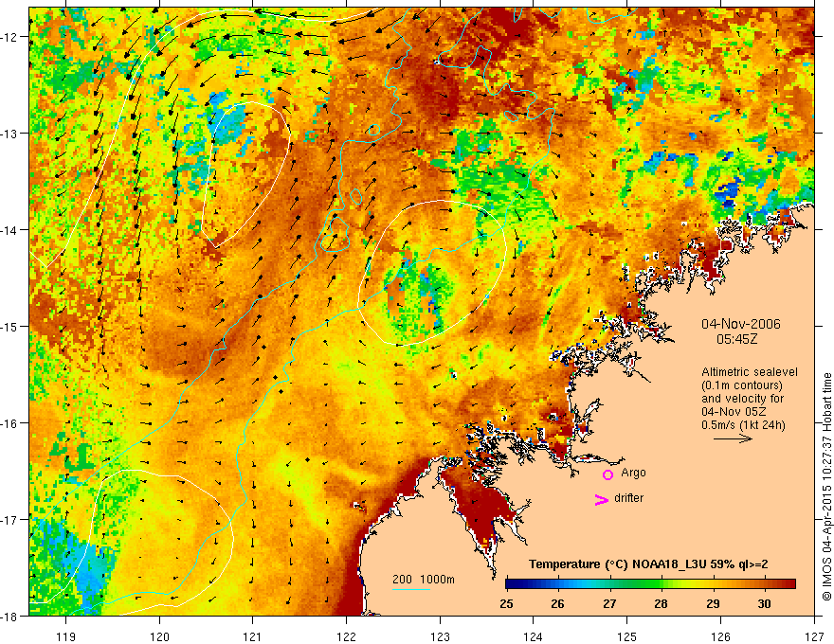Click the latitude axis label -16
834x644 pixels.
tap(9, 423)
